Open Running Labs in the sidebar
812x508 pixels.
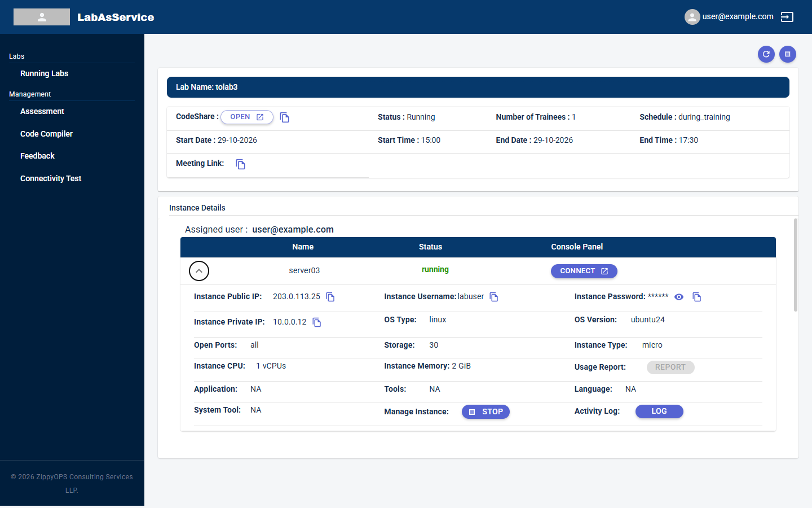[44, 73]
